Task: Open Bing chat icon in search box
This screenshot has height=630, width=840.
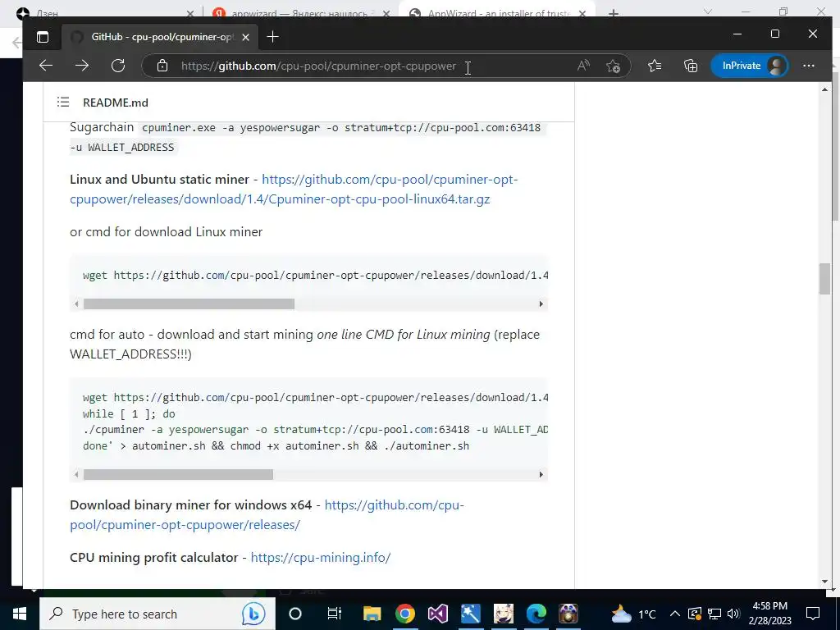Action: pyautogui.click(x=253, y=614)
